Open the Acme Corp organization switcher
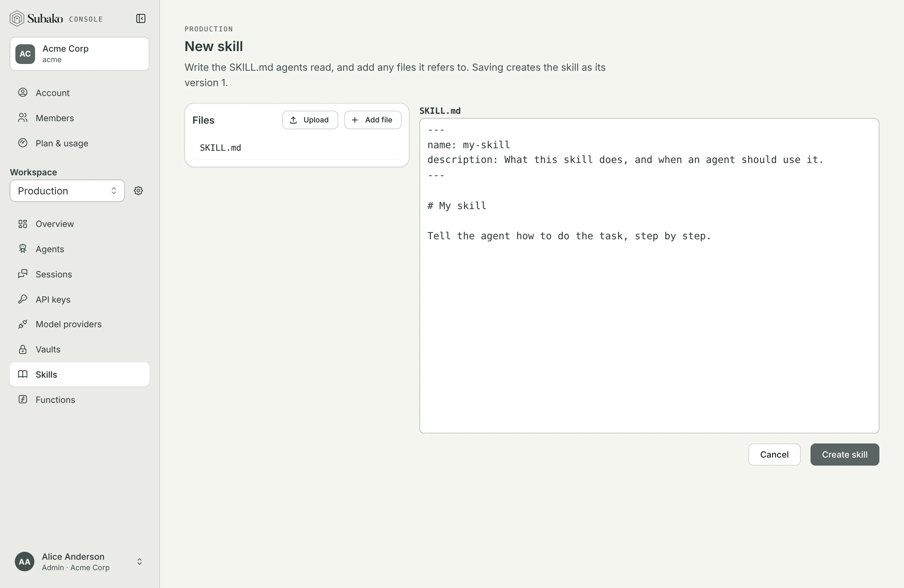Image resolution: width=904 pixels, height=588 pixels. pos(79,54)
